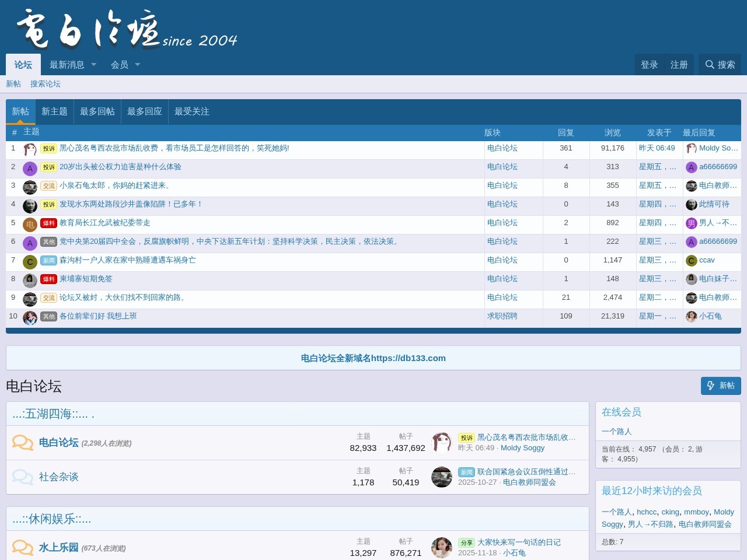Image resolution: width=747 pixels, height=560 pixels.
Task: Click the 爆料 tag on 教育局长江允武被纪委带走
Action: 48,223
